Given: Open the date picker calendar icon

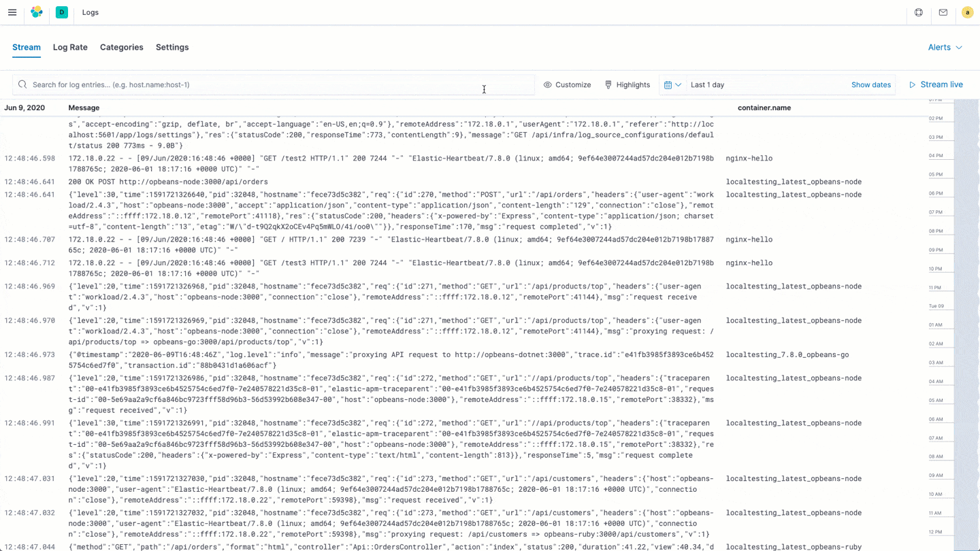Looking at the screenshot, I should (669, 84).
